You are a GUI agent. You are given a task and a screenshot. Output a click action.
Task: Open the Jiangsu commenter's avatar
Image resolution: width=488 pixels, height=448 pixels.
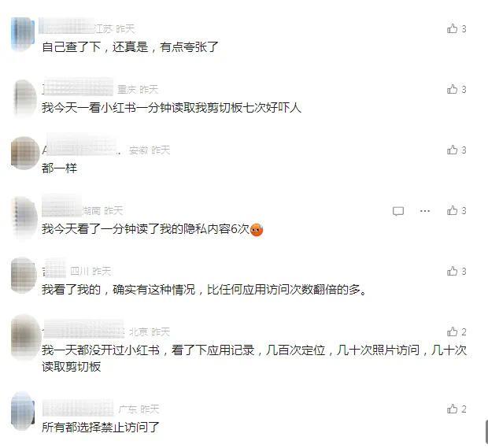point(23,34)
